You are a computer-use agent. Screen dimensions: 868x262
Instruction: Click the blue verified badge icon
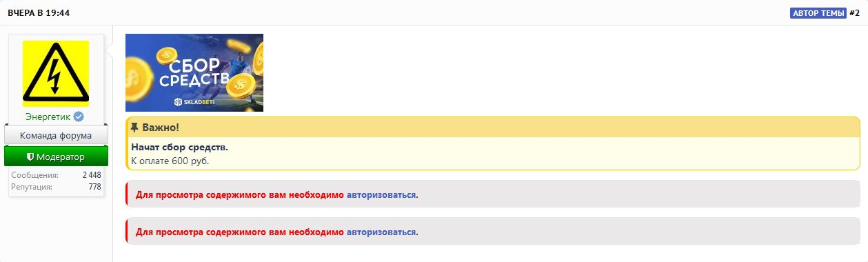[79, 117]
